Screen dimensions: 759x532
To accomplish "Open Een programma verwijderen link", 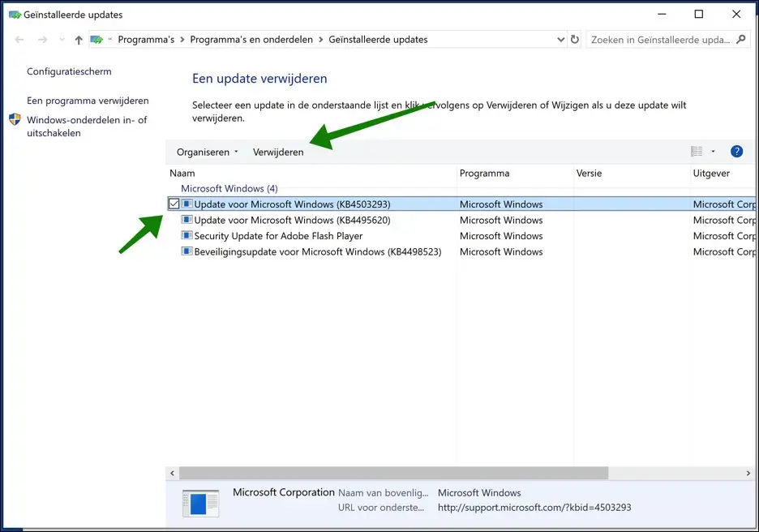I will pos(88,101).
